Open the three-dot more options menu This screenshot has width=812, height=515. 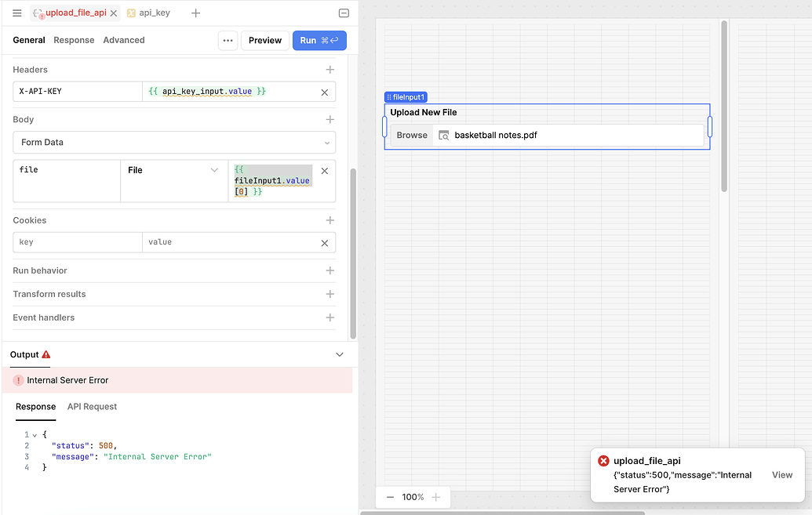[228, 41]
